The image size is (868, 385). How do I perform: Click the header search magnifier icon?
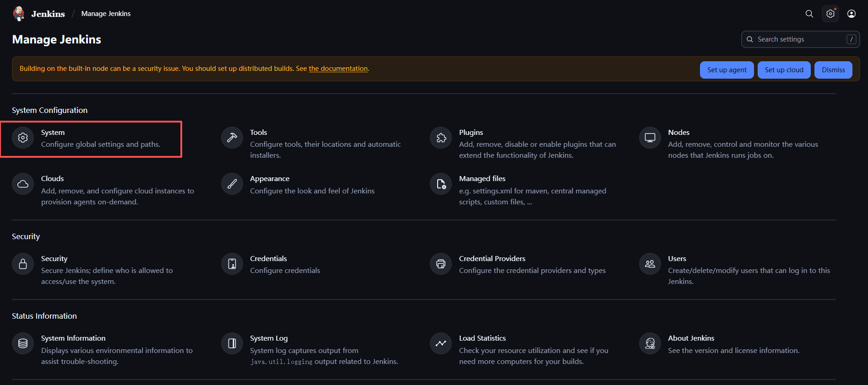coord(809,14)
